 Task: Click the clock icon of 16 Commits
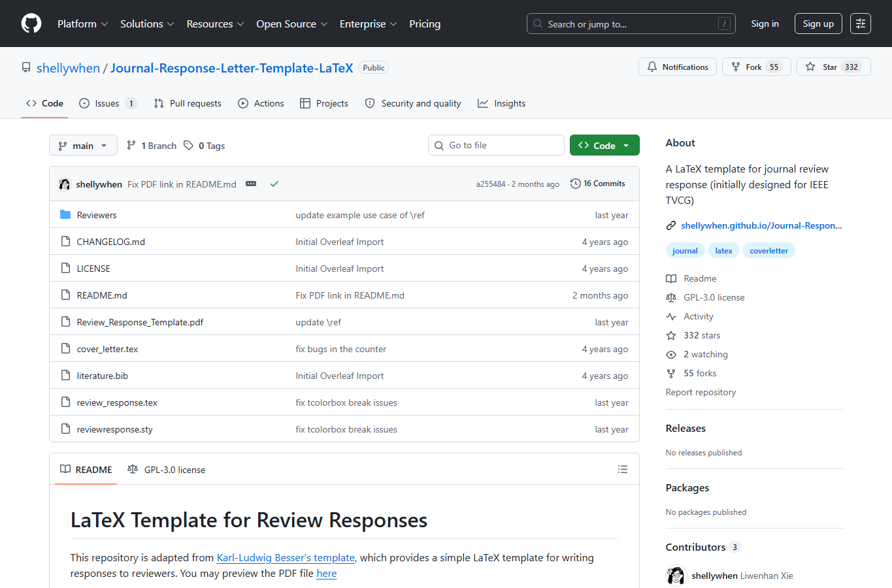click(576, 184)
